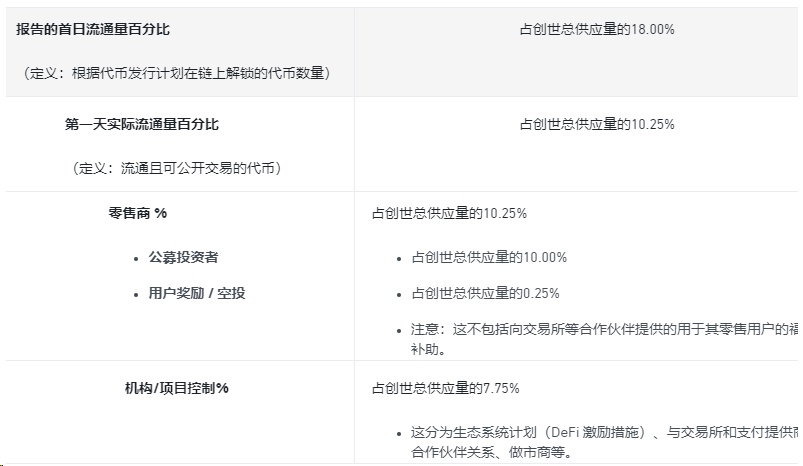Click the 占创世总供应量的10.00% bullet value

(x=489, y=257)
